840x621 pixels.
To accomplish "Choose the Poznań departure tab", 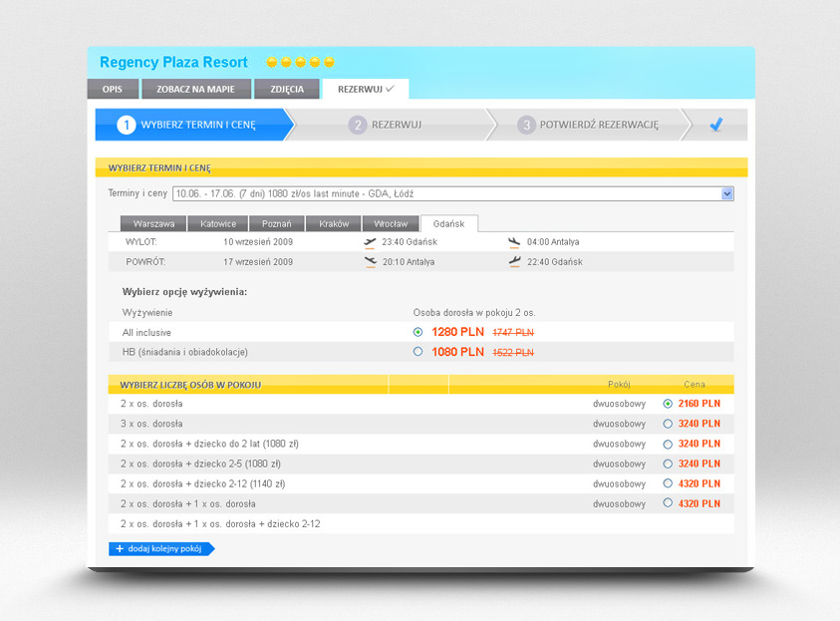I will 276,224.
